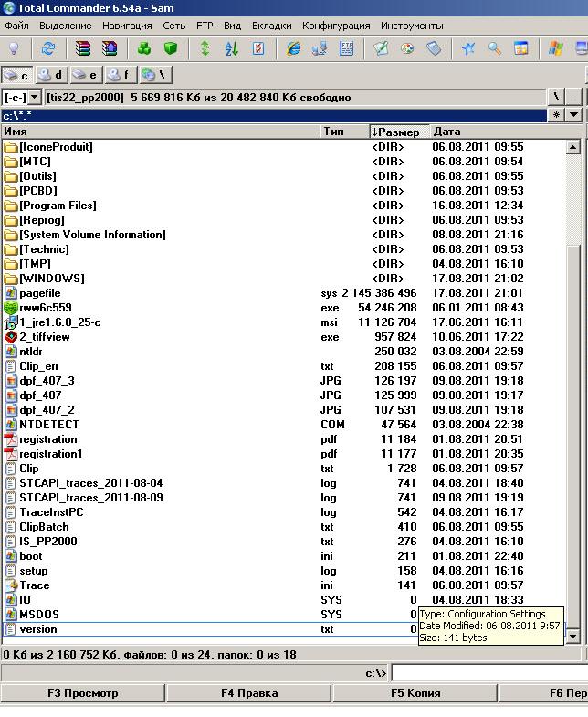588x717 pixels.
Task: Click the refresh arrows toolbar icon
Action: click(48, 48)
